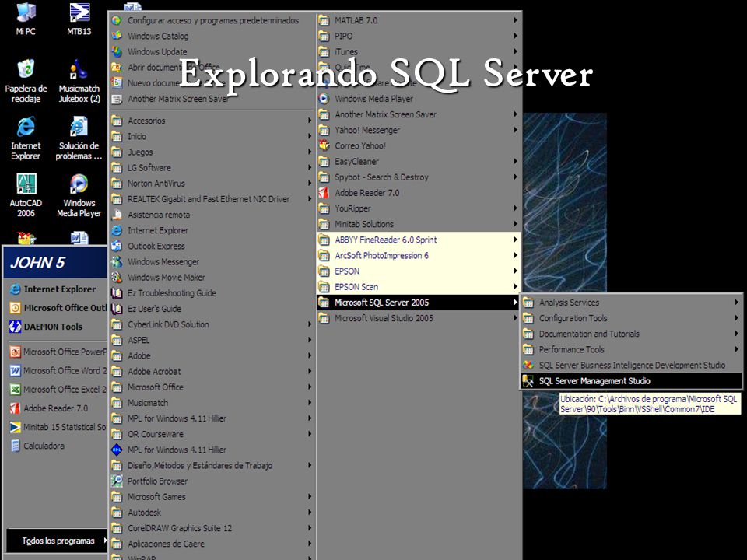Click the Outlook Express icon
Viewport: 747px width, 560px height.
point(117,247)
